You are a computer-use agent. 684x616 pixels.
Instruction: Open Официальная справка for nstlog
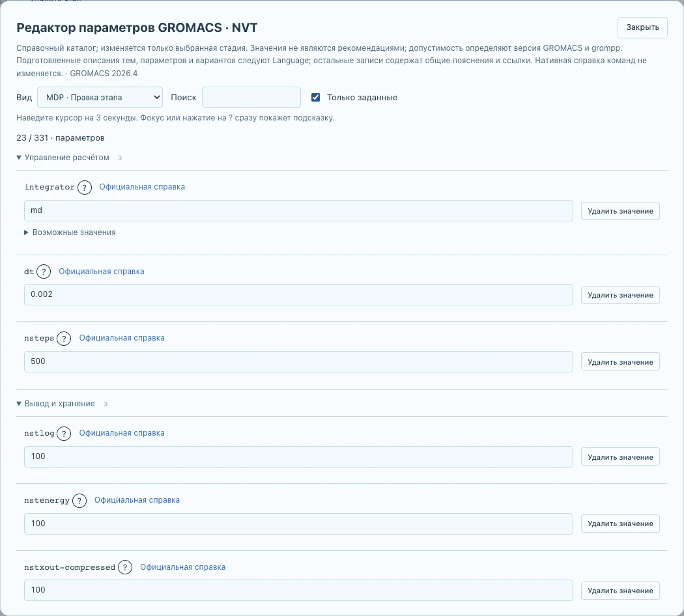[x=122, y=433]
